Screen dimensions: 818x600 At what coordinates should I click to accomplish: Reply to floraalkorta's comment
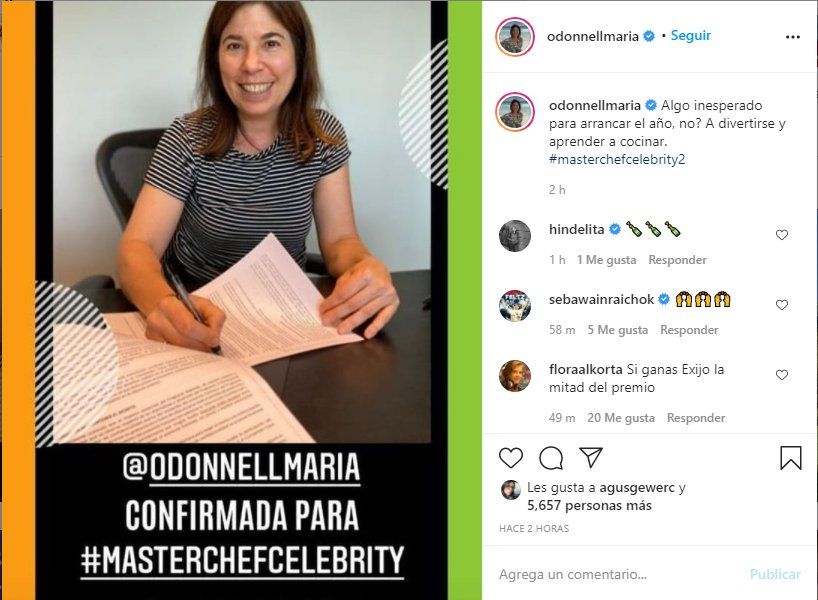pyautogui.click(x=696, y=418)
